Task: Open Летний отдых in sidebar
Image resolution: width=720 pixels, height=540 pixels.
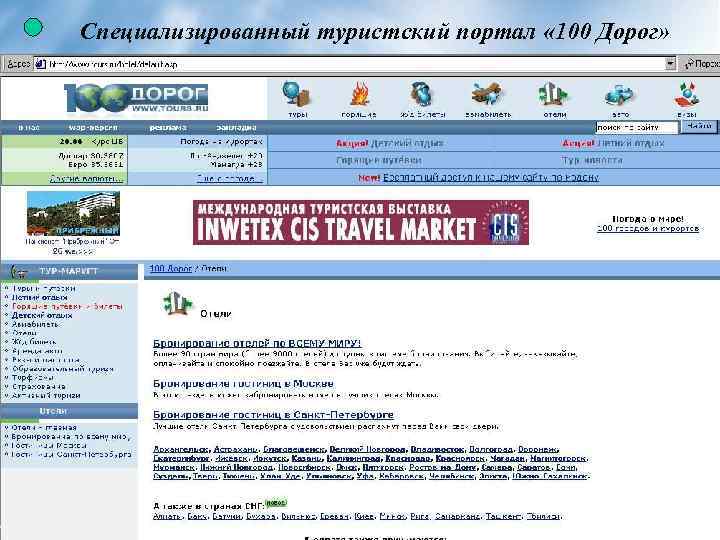Action: tap(39, 298)
